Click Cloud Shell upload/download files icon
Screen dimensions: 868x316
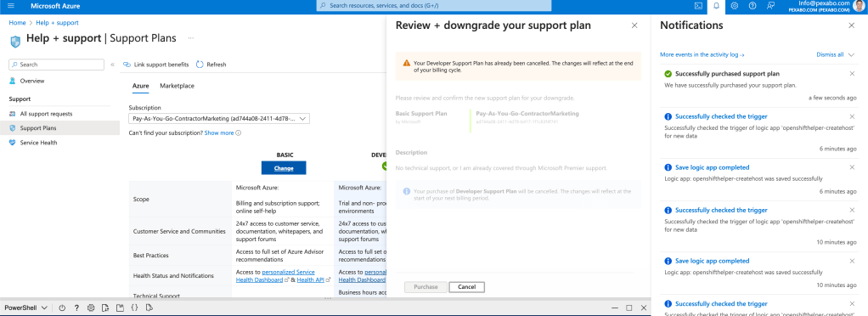[x=105, y=308]
